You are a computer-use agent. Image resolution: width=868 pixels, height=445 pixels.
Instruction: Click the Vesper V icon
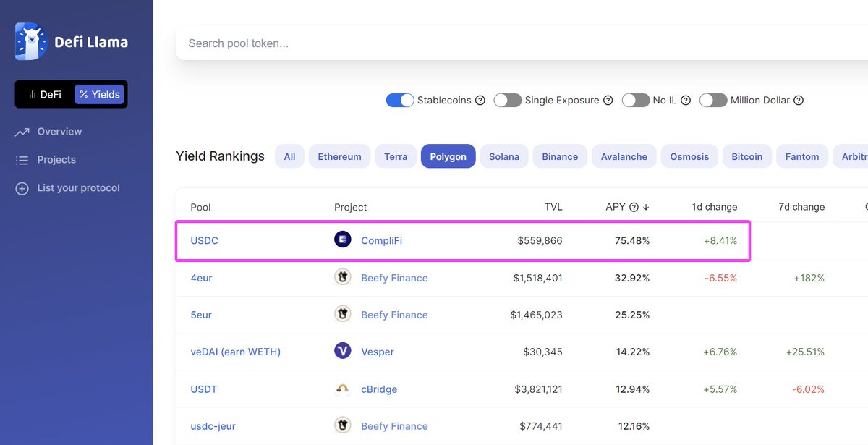click(x=342, y=352)
